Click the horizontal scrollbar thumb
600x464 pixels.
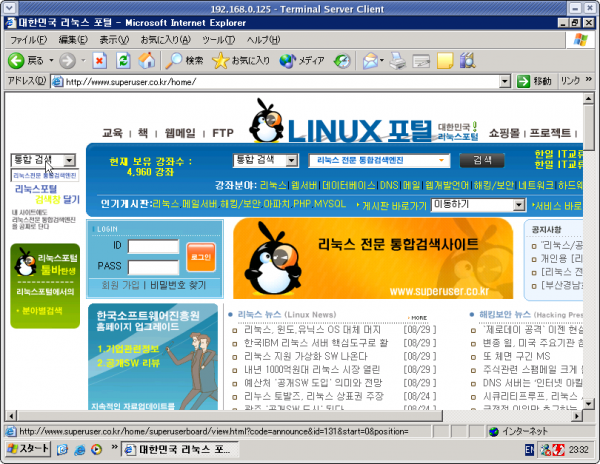click(x=230, y=416)
